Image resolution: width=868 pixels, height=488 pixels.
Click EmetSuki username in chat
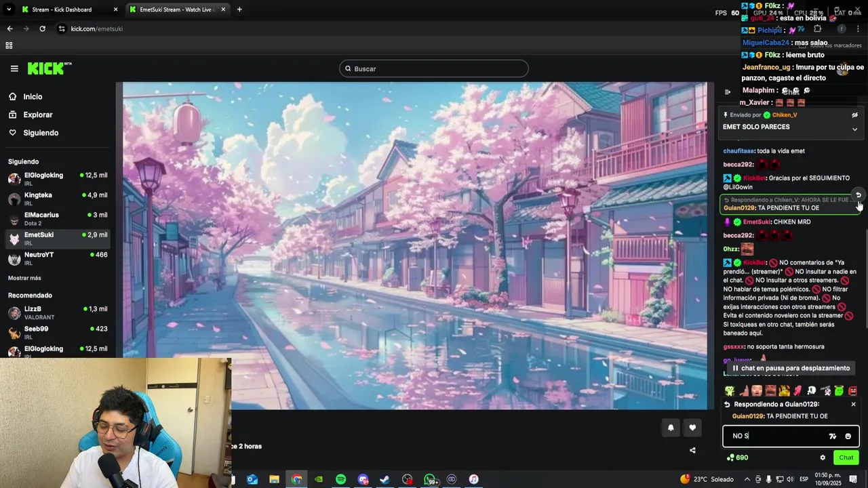(757, 222)
